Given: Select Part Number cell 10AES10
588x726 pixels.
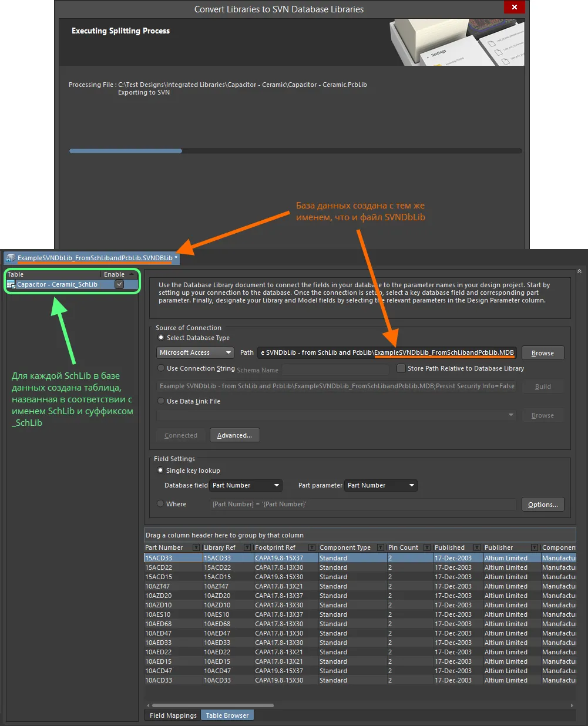Looking at the screenshot, I should pyautogui.click(x=173, y=614).
